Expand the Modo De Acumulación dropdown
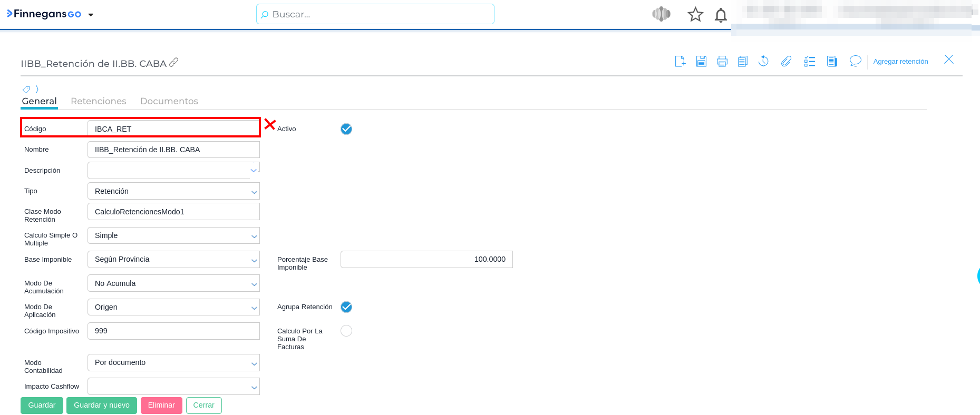 click(x=173, y=283)
